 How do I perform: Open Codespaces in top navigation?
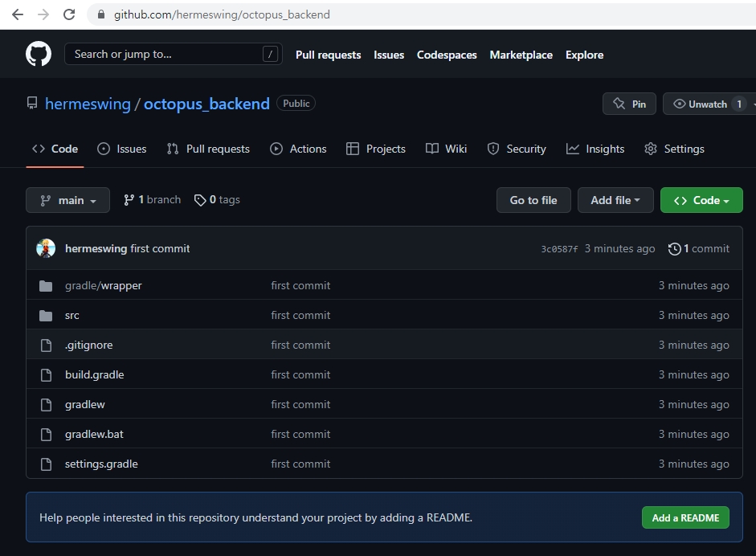(x=447, y=55)
